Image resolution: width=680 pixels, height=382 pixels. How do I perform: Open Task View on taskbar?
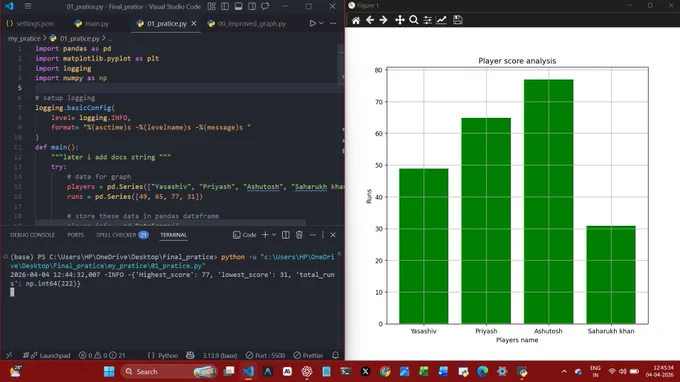229,372
